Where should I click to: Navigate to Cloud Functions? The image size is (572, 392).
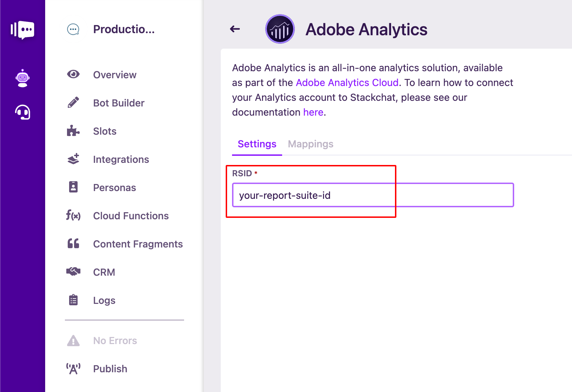(131, 216)
